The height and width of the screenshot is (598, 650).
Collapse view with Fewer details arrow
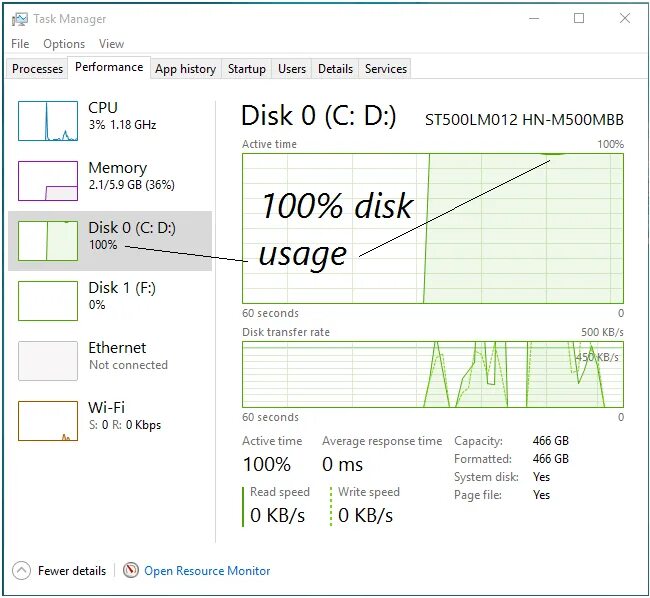point(22,570)
